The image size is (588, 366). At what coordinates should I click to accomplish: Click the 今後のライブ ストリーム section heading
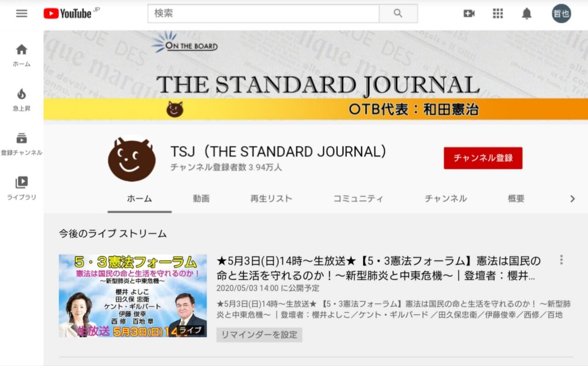(x=113, y=234)
